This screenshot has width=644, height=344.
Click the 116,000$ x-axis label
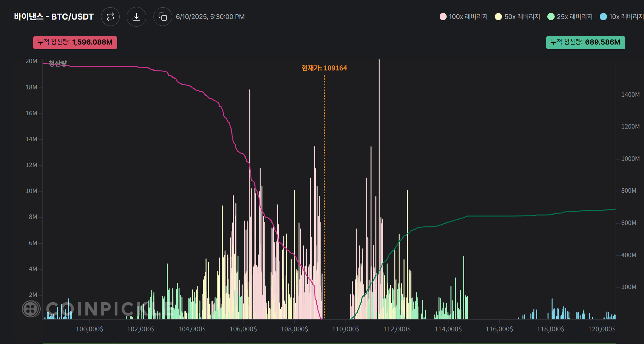(499, 329)
